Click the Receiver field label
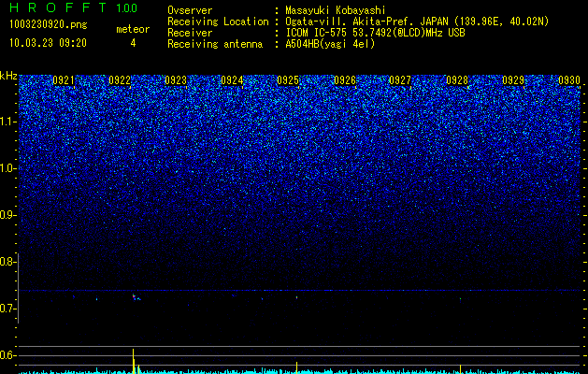This screenshot has height=374, width=588. click(190, 33)
